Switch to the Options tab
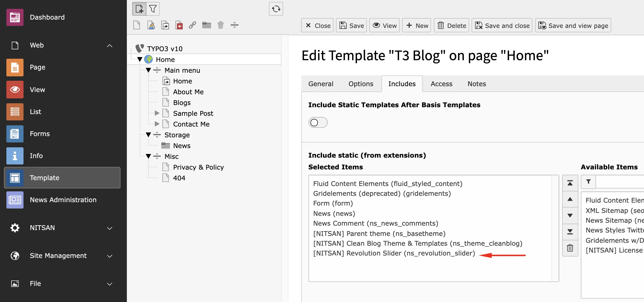The image size is (644, 302). (361, 84)
